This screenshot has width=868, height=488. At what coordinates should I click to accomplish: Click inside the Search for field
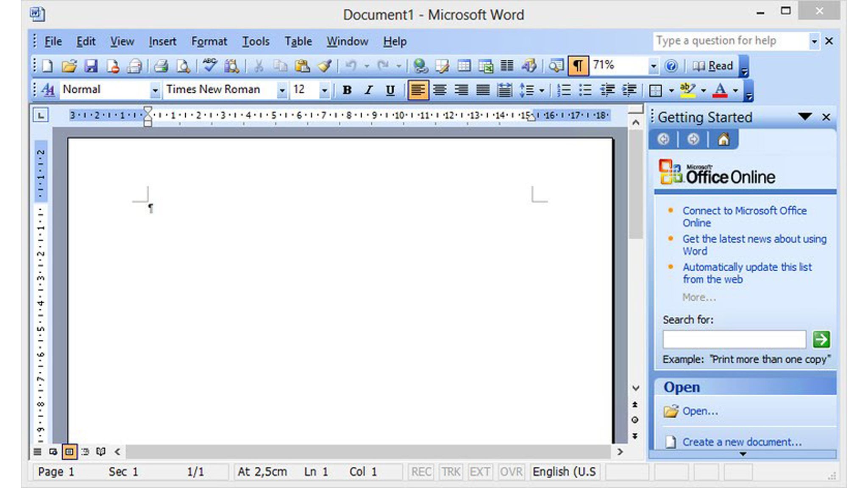(x=734, y=339)
